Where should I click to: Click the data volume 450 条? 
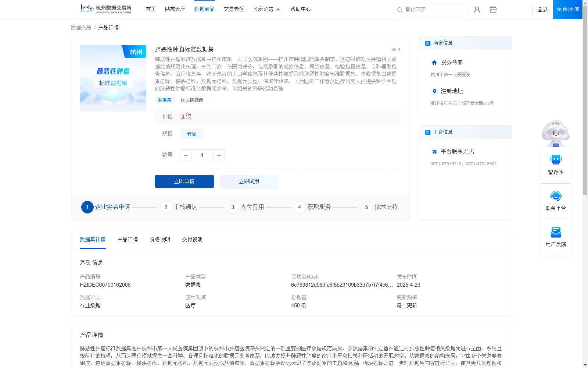pyautogui.click(x=299, y=305)
